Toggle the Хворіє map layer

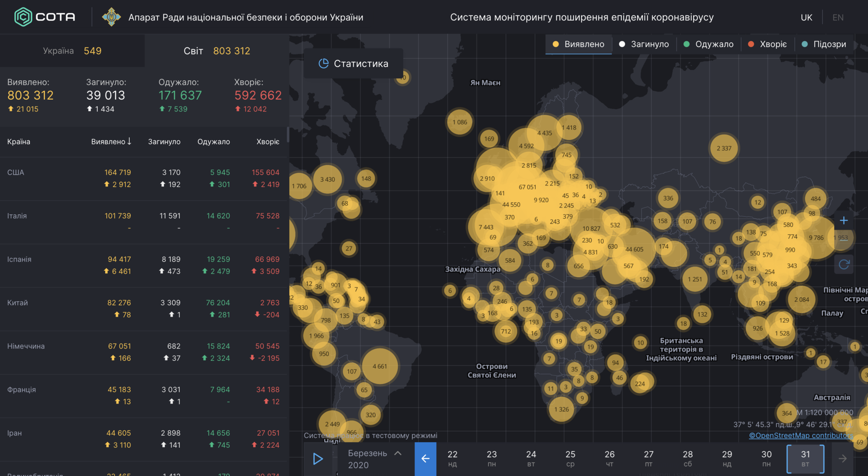tap(767, 44)
